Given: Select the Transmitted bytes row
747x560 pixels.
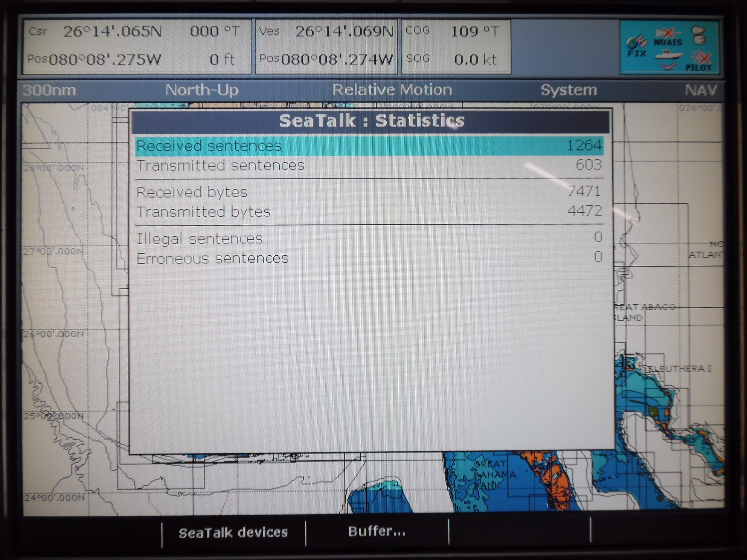Looking at the screenshot, I should [x=369, y=212].
